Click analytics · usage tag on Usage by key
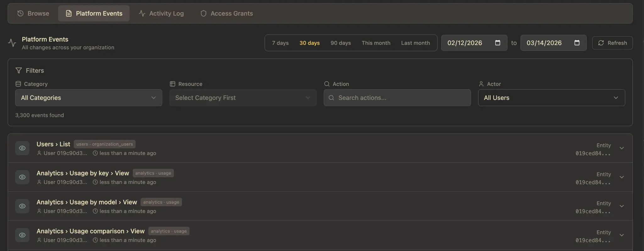The width and height of the screenshot is (644, 251). [x=153, y=173]
